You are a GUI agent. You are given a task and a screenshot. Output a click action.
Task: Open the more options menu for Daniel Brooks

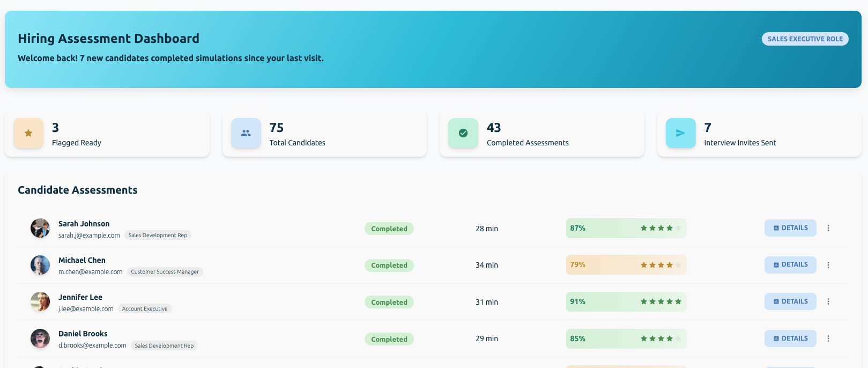click(x=828, y=338)
